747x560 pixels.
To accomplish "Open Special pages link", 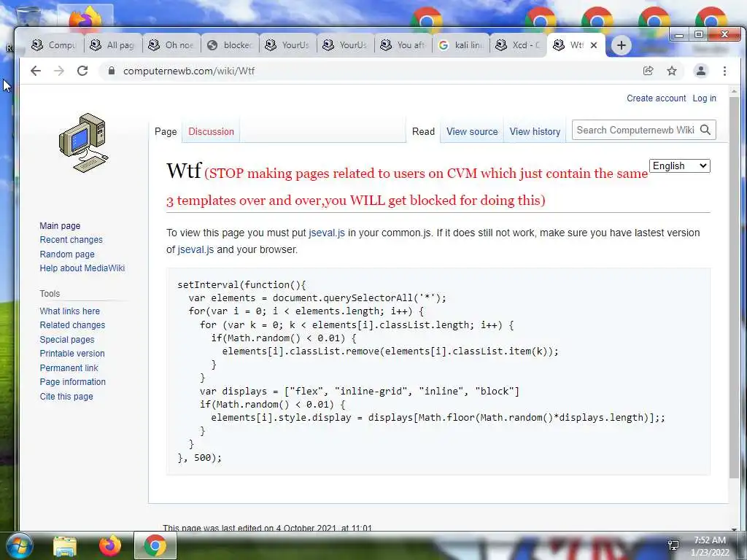I will coord(67,340).
